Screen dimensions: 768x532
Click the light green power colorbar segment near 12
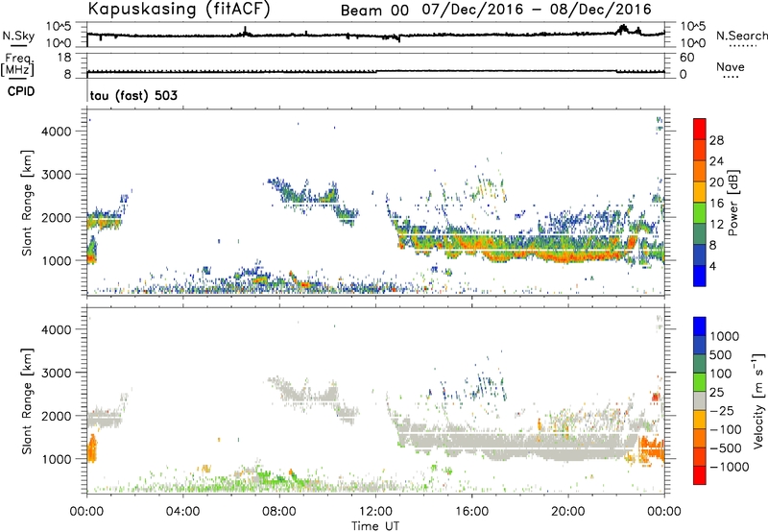click(x=700, y=213)
